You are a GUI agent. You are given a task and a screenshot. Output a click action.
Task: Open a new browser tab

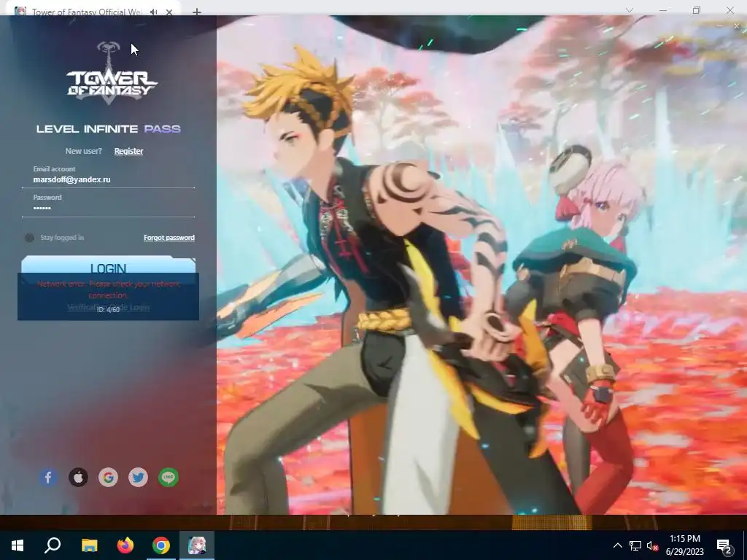(197, 12)
